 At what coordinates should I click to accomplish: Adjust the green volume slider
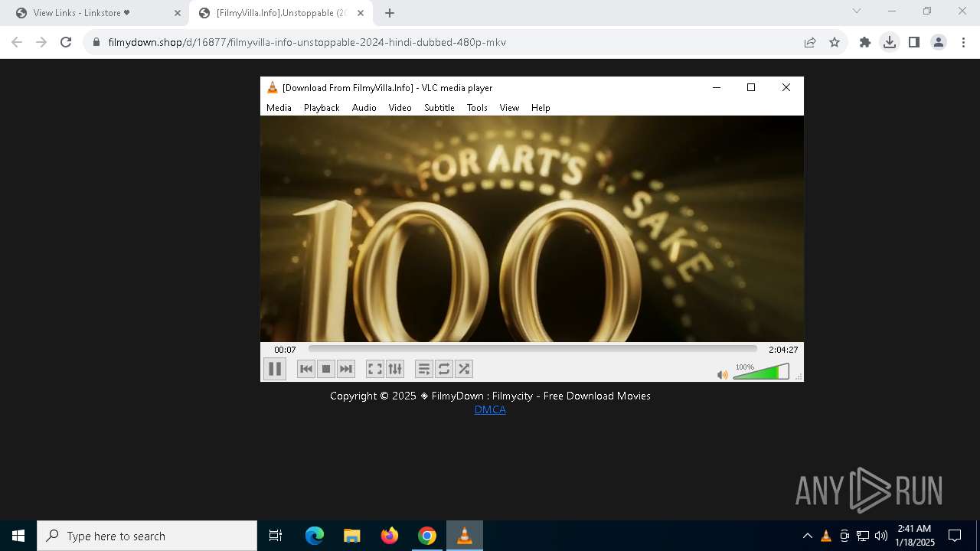point(761,372)
